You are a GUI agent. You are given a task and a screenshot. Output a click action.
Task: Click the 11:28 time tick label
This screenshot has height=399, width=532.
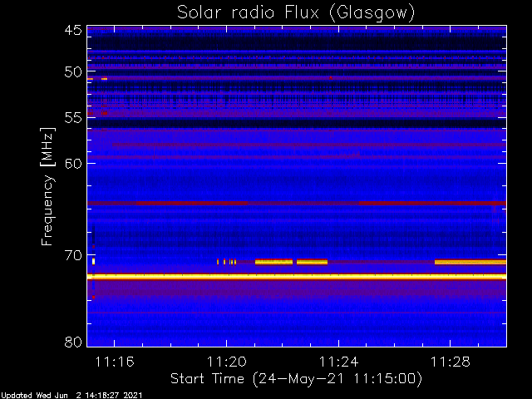coord(451,362)
